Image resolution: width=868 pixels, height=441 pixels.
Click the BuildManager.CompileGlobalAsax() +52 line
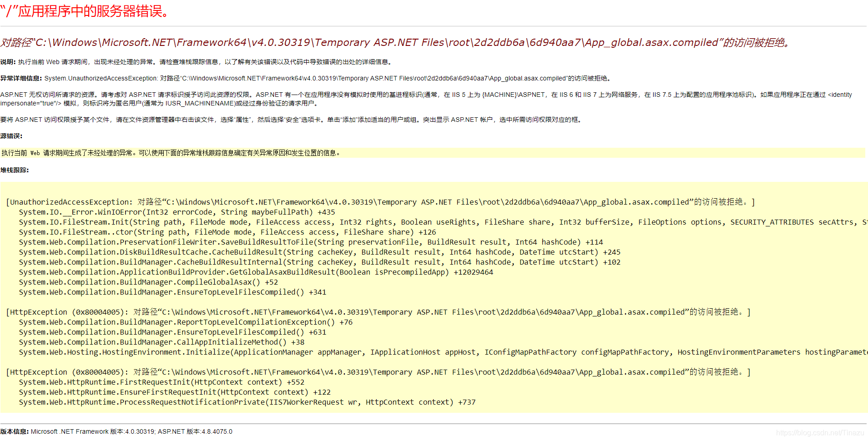pos(148,282)
